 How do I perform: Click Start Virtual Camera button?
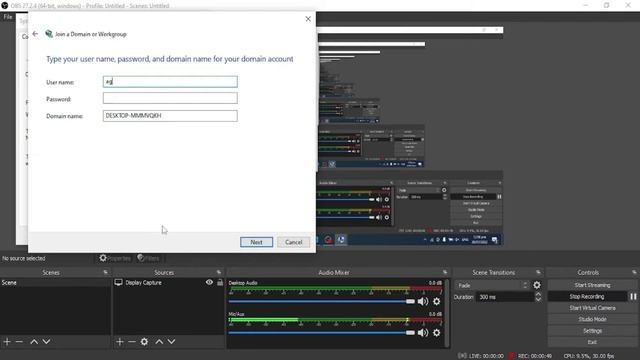coord(592,308)
